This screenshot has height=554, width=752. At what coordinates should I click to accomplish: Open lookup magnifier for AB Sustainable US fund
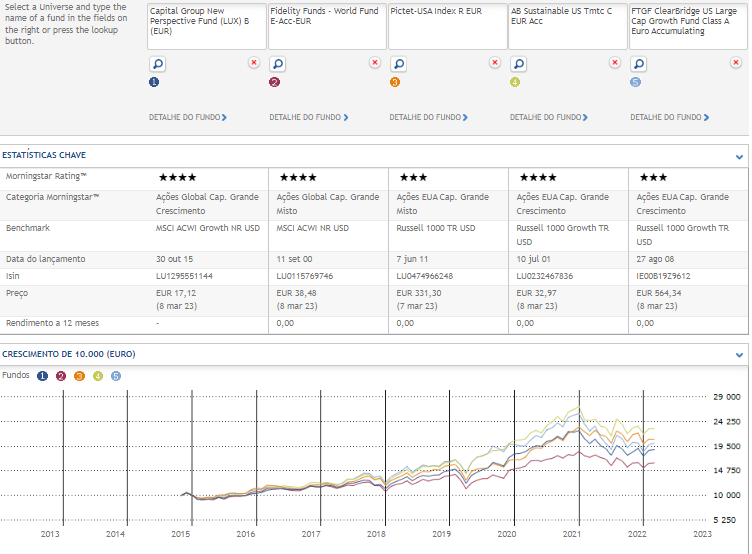click(x=517, y=63)
